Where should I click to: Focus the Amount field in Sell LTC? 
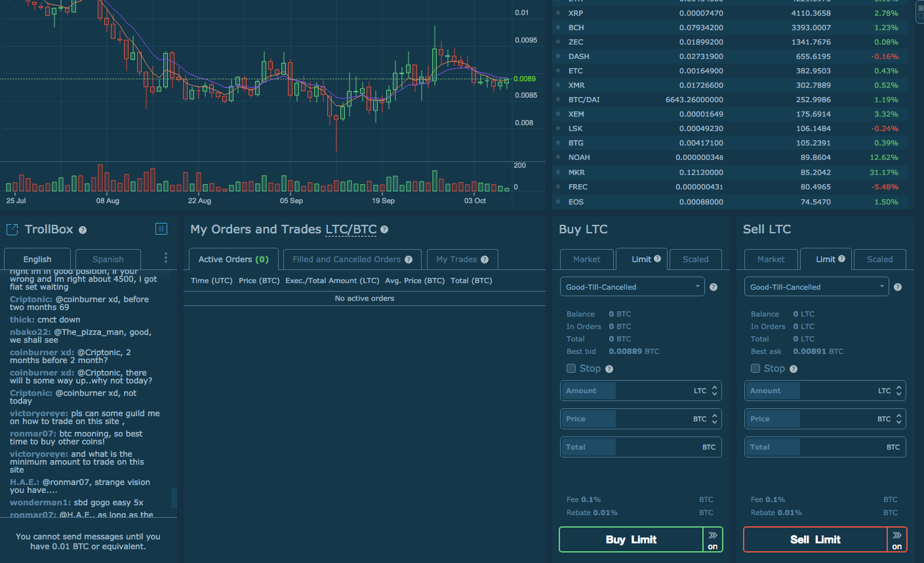pyautogui.click(x=825, y=391)
